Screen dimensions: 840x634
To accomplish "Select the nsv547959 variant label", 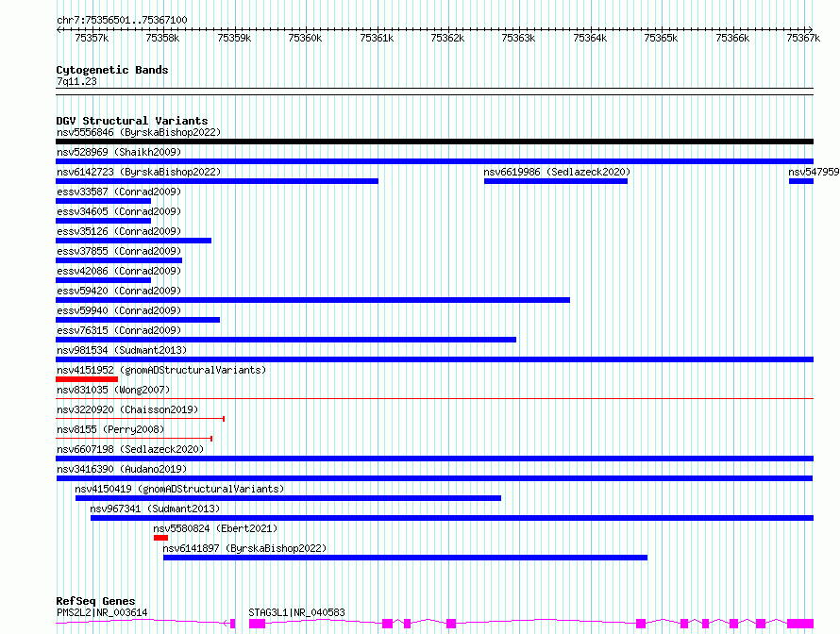I will [x=814, y=172].
